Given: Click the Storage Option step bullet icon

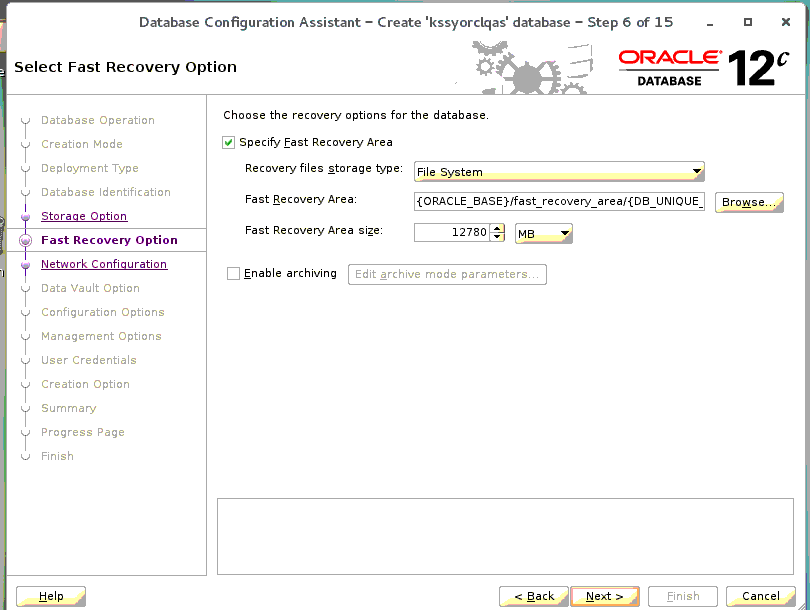Looking at the screenshot, I should coord(26,217).
